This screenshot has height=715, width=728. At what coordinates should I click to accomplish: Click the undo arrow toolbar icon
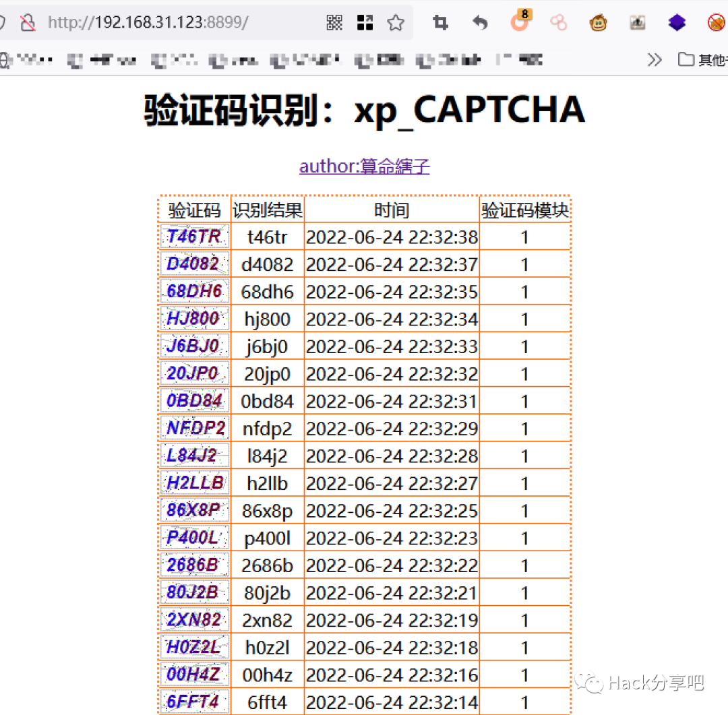[x=480, y=22]
